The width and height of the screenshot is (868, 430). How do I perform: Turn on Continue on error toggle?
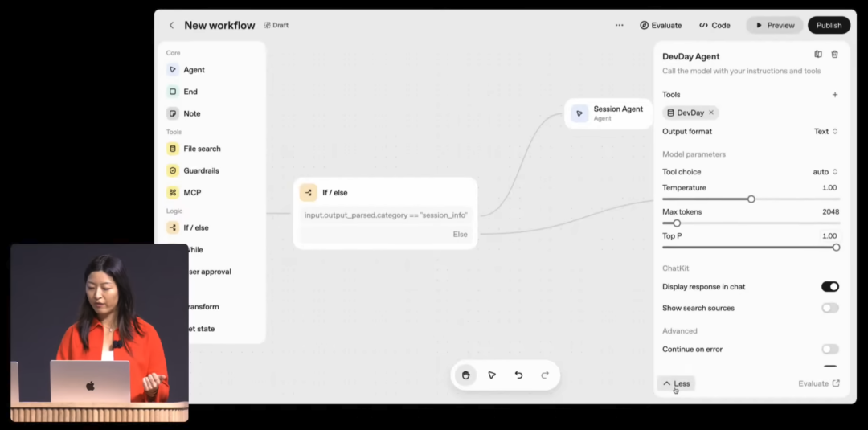click(829, 350)
